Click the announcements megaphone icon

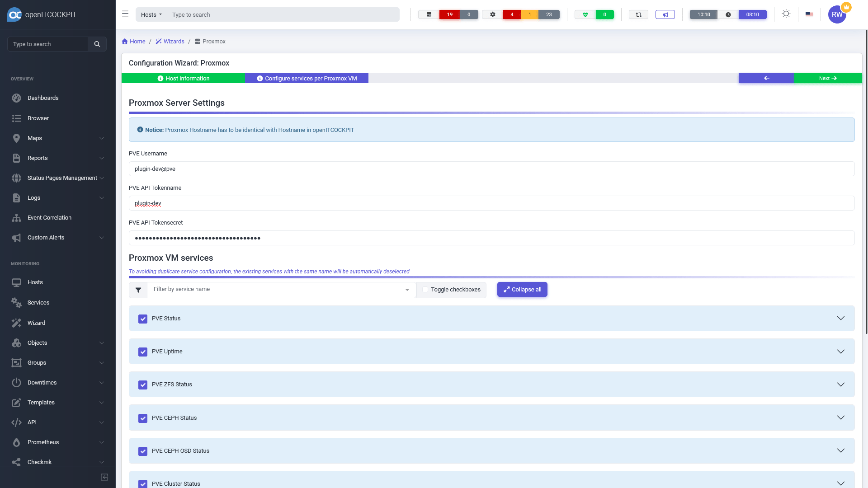pos(665,14)
